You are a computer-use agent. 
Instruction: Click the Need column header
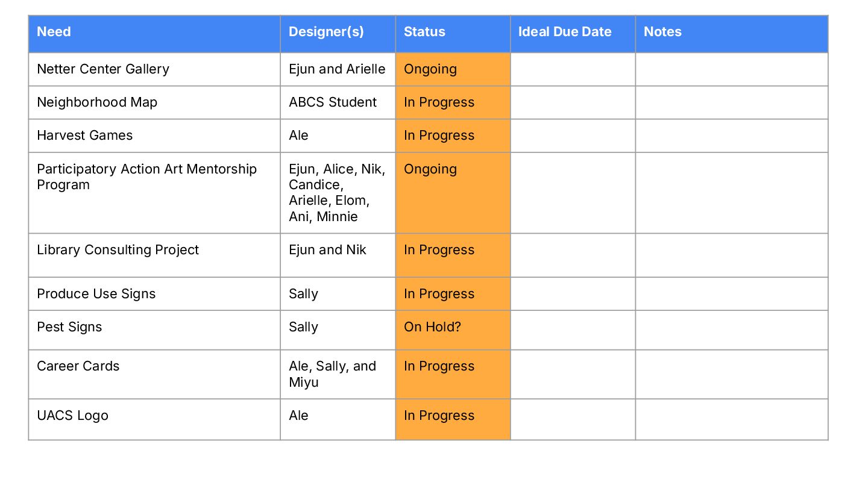click(54, 33)
